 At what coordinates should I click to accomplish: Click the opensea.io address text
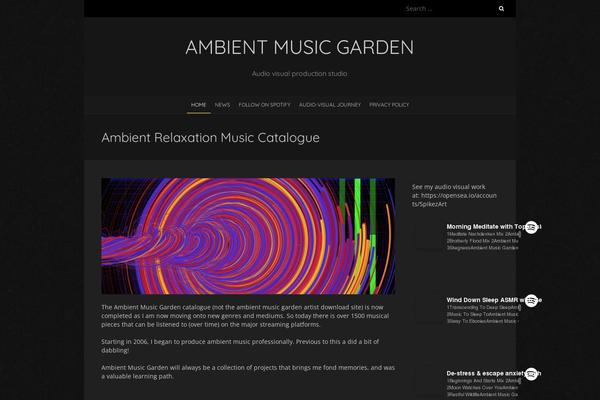tap(454, 200)
